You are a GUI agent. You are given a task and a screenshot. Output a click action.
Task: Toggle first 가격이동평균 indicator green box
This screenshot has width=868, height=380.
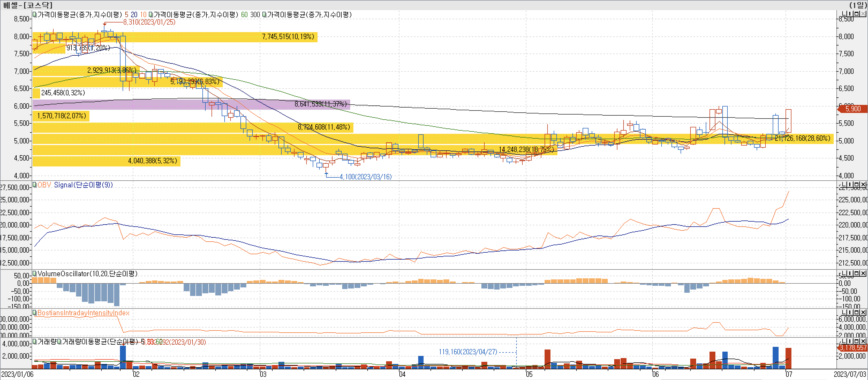coord(34,14)
